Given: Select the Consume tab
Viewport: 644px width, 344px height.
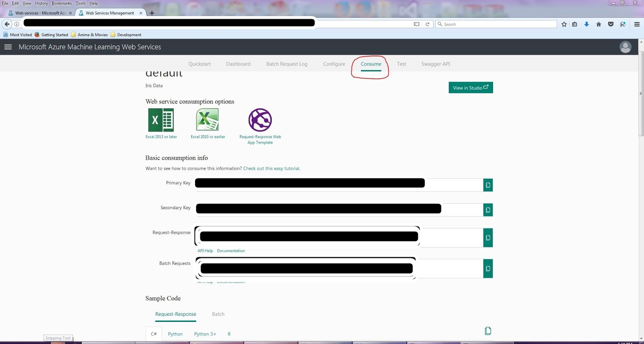Looking at the screenshot, I should (x=371, y=64).
